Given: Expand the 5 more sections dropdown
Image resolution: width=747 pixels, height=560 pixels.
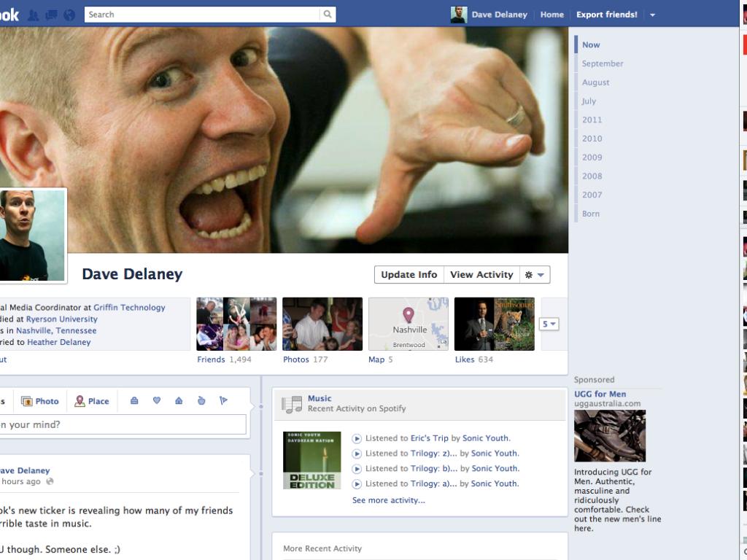Looking at the screenshot, I should pos(549,324).
